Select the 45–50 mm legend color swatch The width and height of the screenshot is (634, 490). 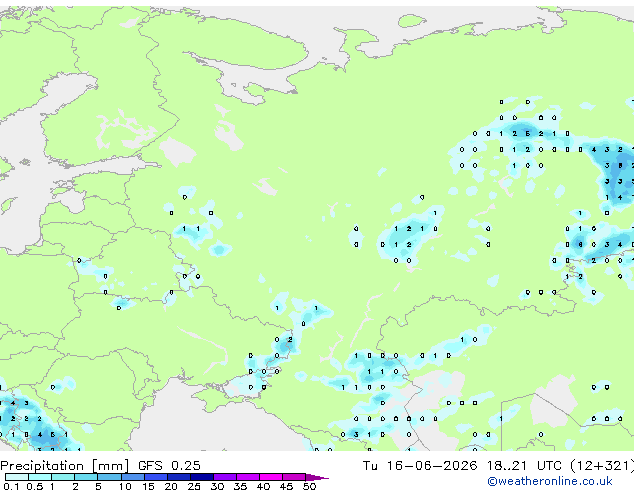pyautogui.click(x=294, y=477)
